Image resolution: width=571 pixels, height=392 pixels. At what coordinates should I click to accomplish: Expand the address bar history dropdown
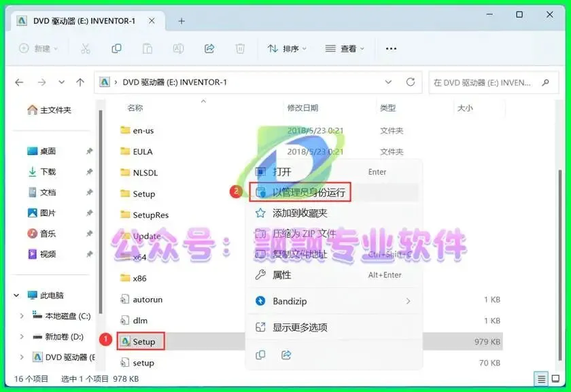(388, 82)
